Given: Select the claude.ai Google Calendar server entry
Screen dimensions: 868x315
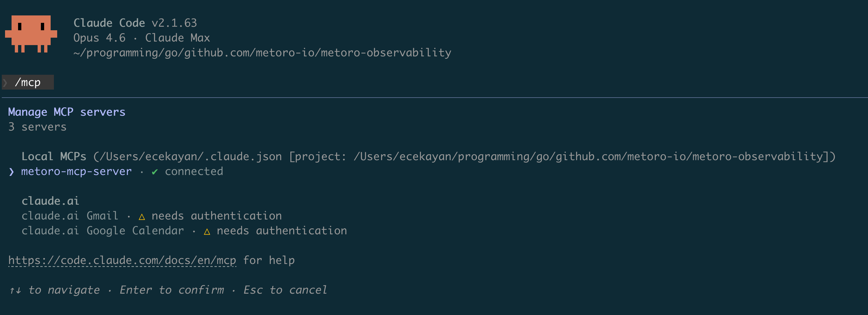Looking at the screenshot, I should coord(184,231).
